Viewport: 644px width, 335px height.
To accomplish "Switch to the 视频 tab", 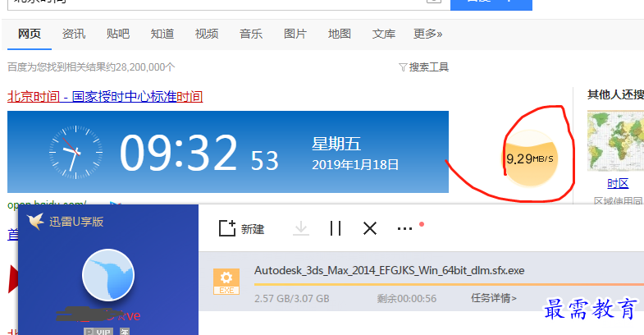I will (207, 34).
